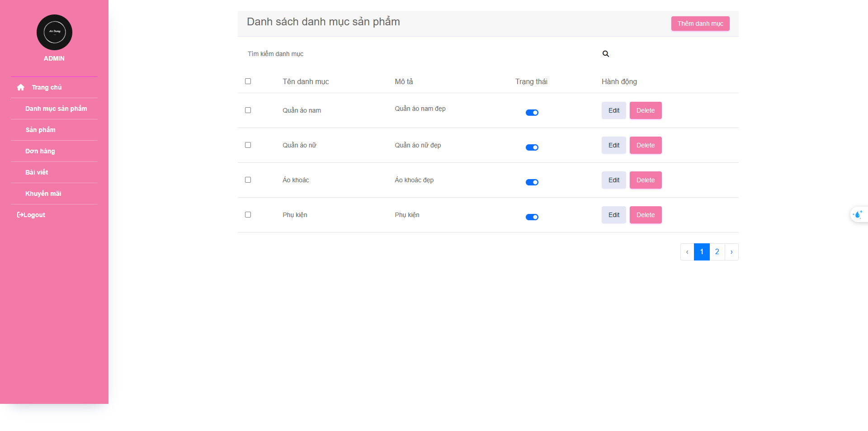This screenshot has height=431, width=868.
Task: Click the Quần áo nữ đẹp description
Action: [x=418, y=145]
